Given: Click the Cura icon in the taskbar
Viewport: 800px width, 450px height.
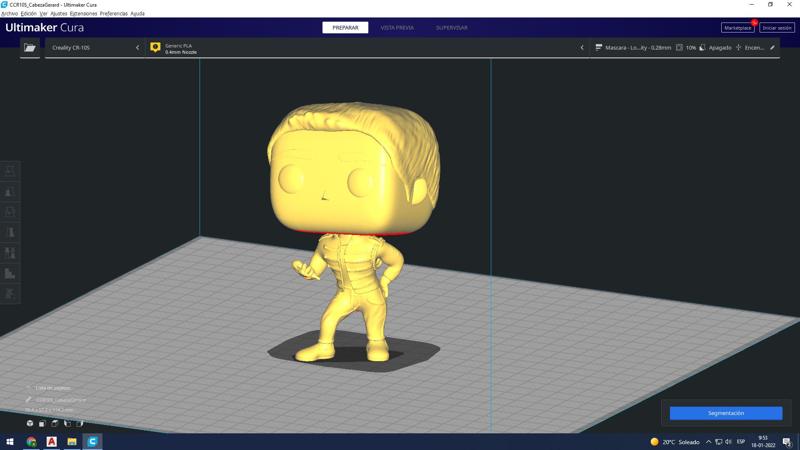Looking at the screenshot, I should click(x=92, y=441).
